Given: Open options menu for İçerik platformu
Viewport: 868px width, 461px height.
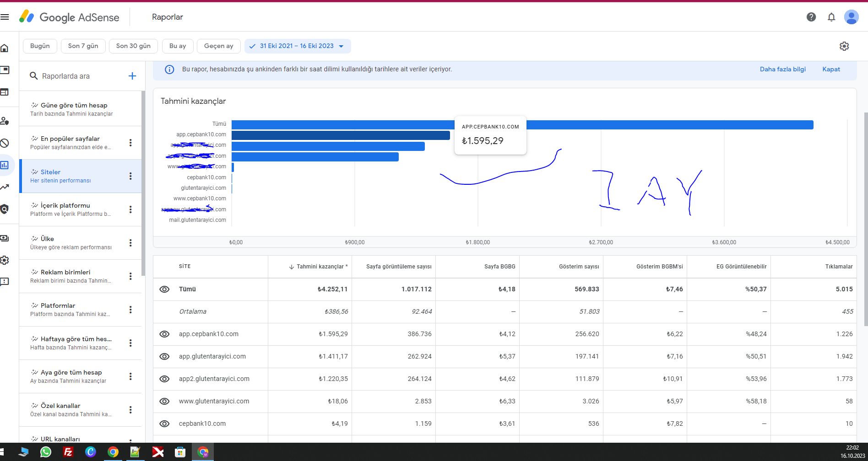Looking at the screenshot, I should coord(130,209).
